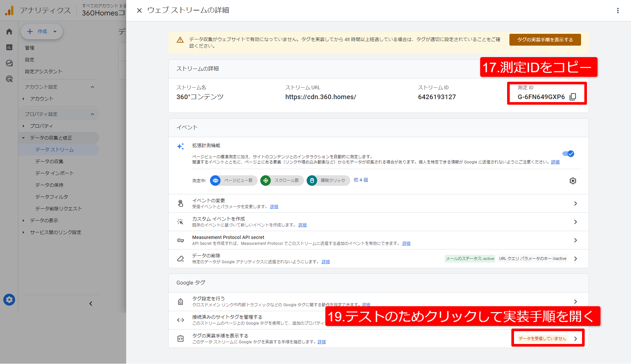Click the three-dot more options menu

tap(618, 11)
